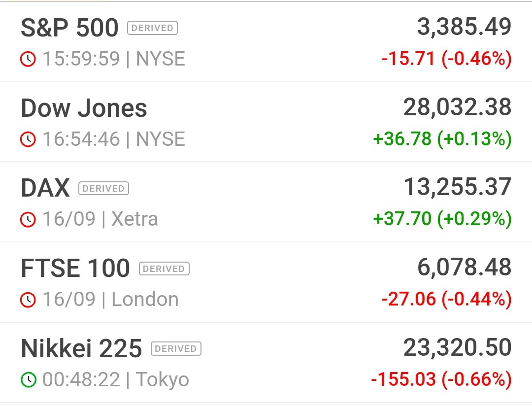Click the DAX price 13,255.37
Screen dimensions: 532x406
tap(457, 187)
